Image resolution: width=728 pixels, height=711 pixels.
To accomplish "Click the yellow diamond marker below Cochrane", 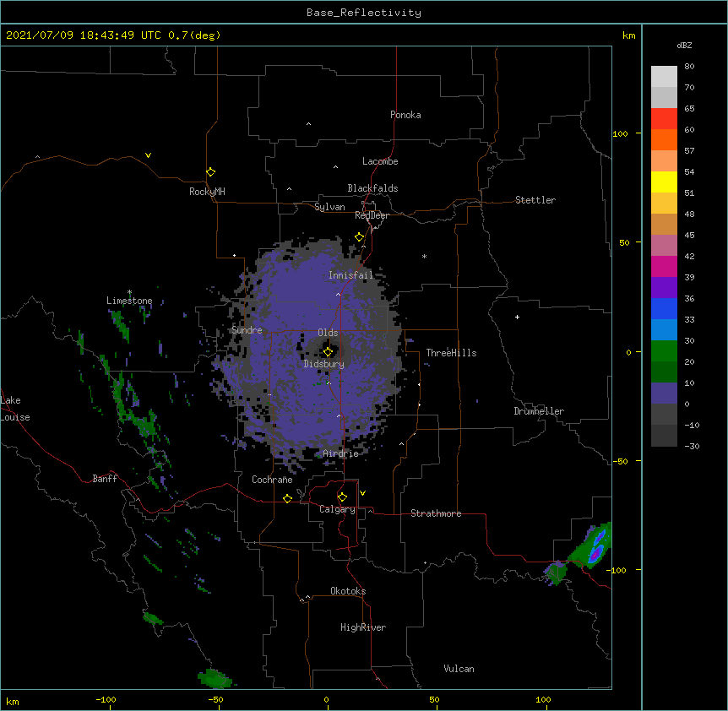I will (287, 498).
